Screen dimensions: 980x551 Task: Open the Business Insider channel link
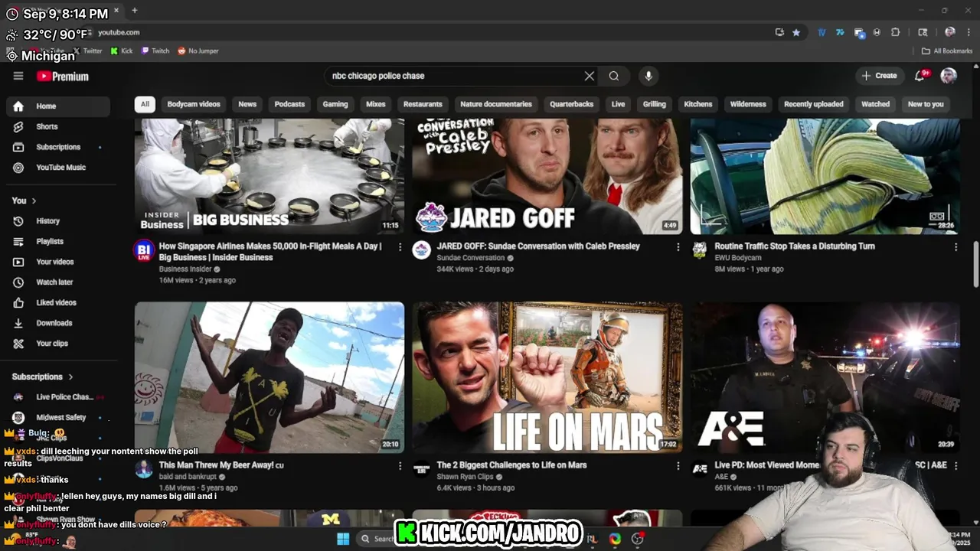point(185,269)
